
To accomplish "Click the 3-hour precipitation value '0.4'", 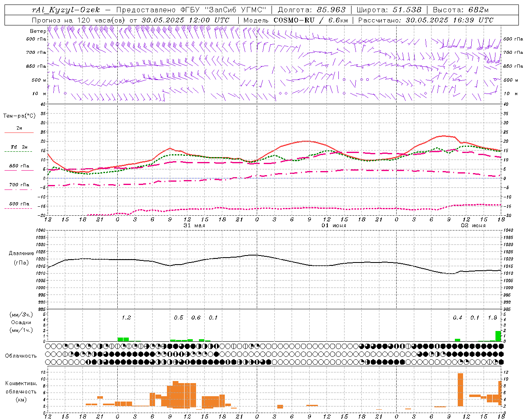I will pyautogui.click(x=457, y=318).
